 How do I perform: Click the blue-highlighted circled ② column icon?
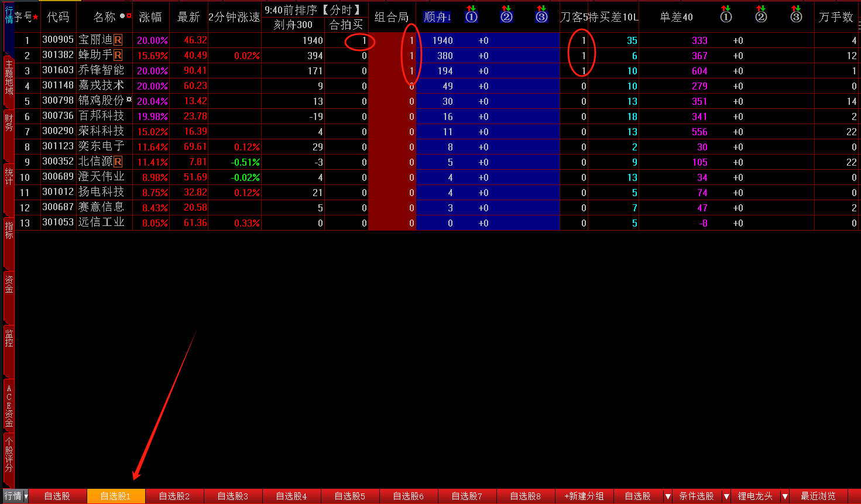click(x=506, y=16)
